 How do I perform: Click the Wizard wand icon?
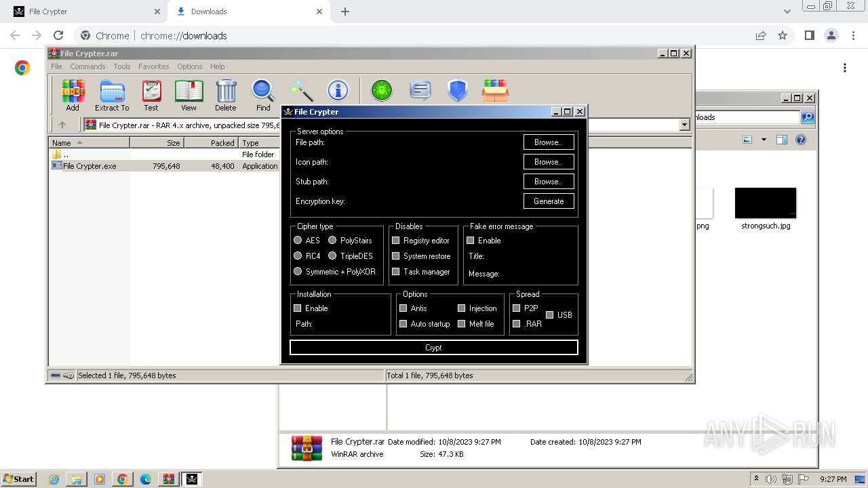(301, 91)
